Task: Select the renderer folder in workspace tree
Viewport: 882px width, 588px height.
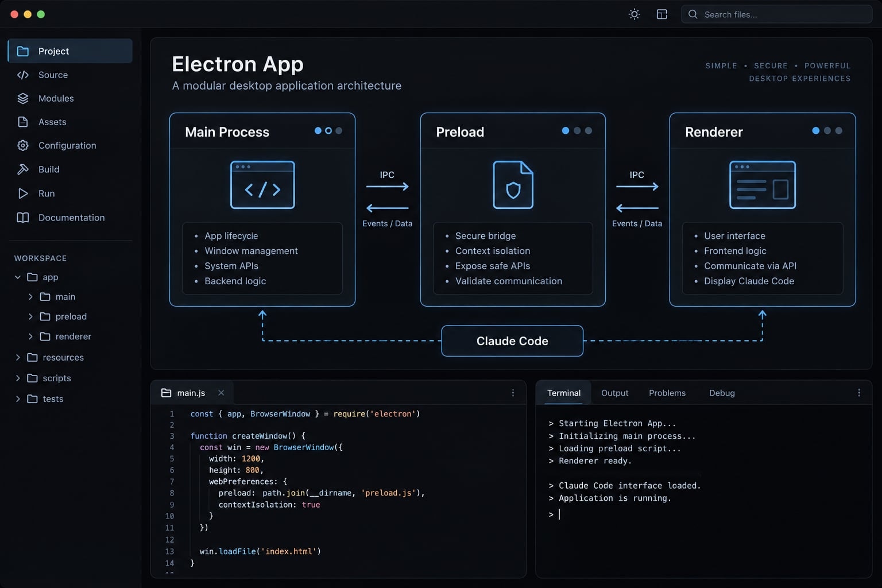Action: 66,336
